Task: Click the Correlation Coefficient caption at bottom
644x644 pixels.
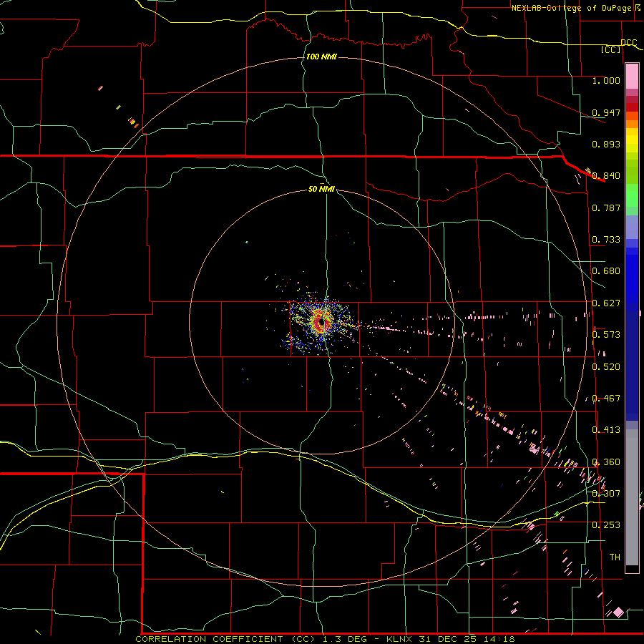Action: tap(326, 639)
